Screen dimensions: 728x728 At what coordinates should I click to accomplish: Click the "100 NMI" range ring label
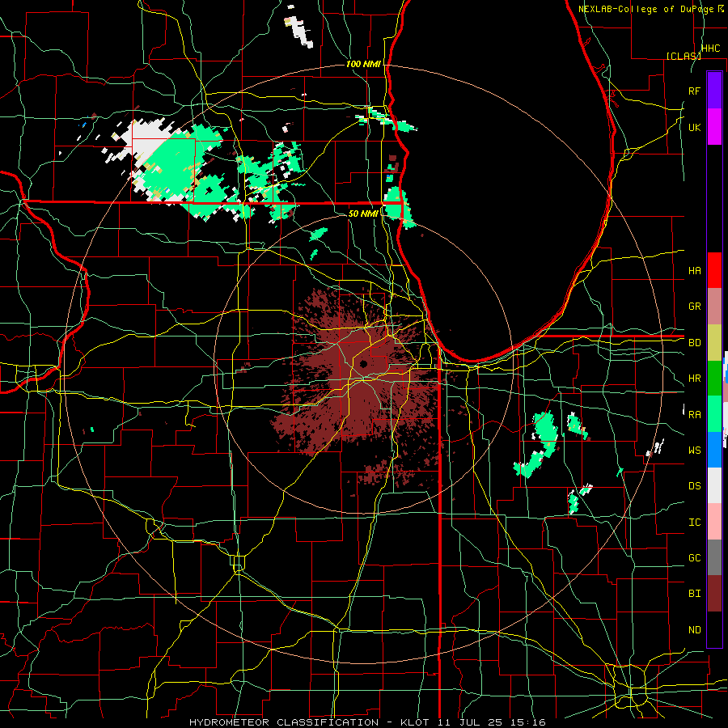(x=363, y=64)
